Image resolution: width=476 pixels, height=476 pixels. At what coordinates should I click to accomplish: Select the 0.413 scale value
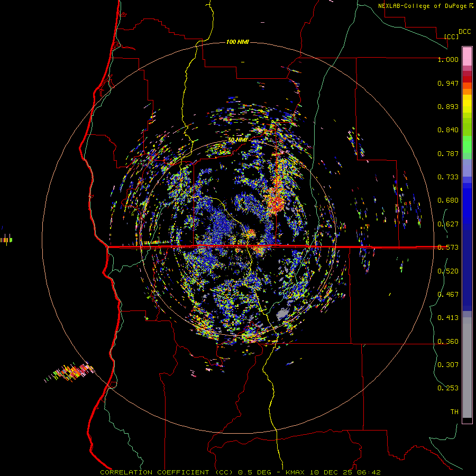click(x=448, y=318)
